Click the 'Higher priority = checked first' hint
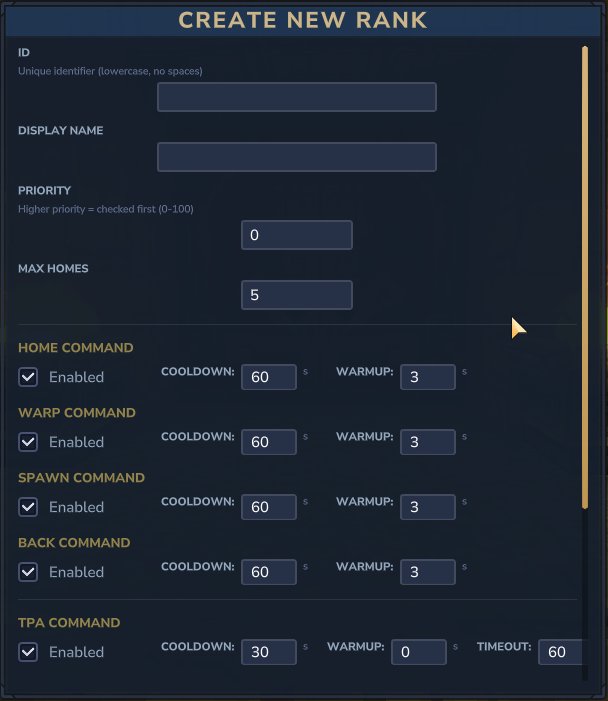This screenshot has height=701, width=608. tap(106, 209)
